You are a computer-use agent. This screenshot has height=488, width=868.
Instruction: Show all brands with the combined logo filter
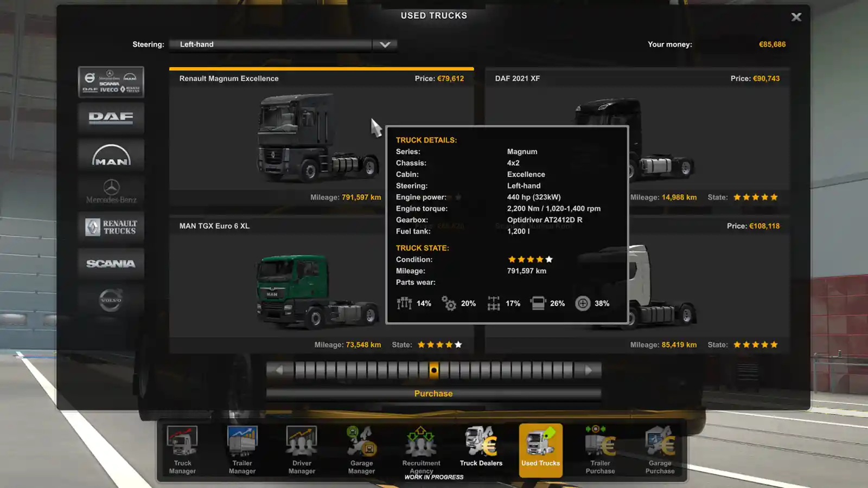[x=111, y=82]
